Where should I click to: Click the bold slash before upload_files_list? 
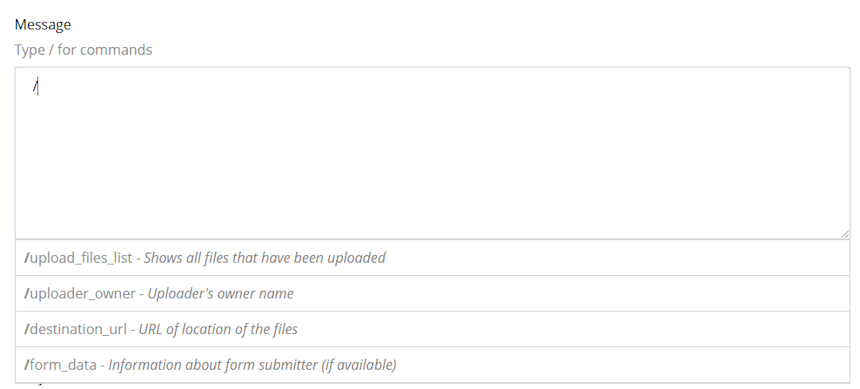[x=26, y=258]
